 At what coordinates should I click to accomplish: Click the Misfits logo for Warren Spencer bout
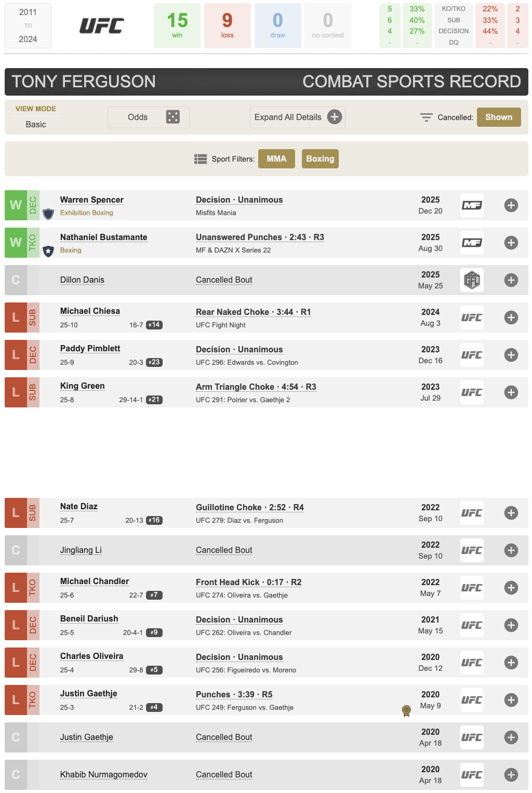point(472,205)
